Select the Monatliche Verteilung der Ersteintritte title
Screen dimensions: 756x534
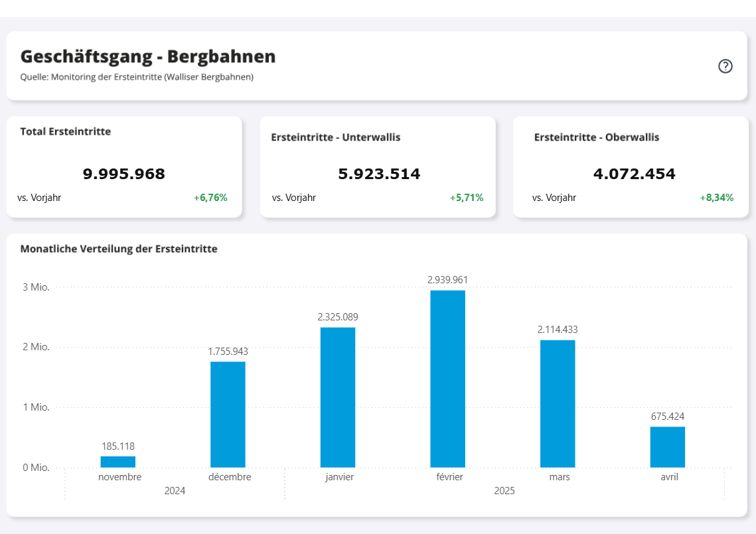pyautogui.click(x=119, y=249)
